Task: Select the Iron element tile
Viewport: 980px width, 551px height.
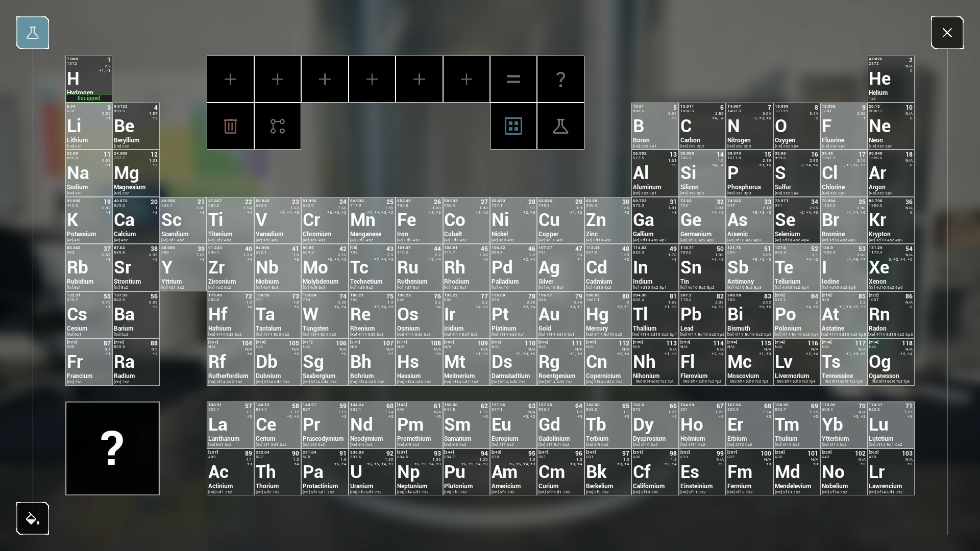Action: tap(419, 220)
